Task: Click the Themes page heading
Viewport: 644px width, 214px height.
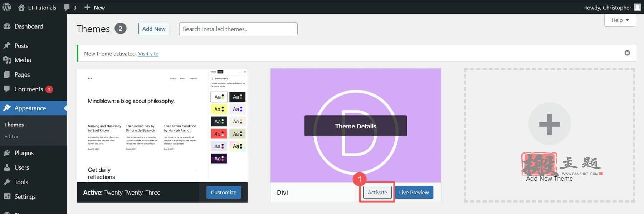Action: [93, 29]
